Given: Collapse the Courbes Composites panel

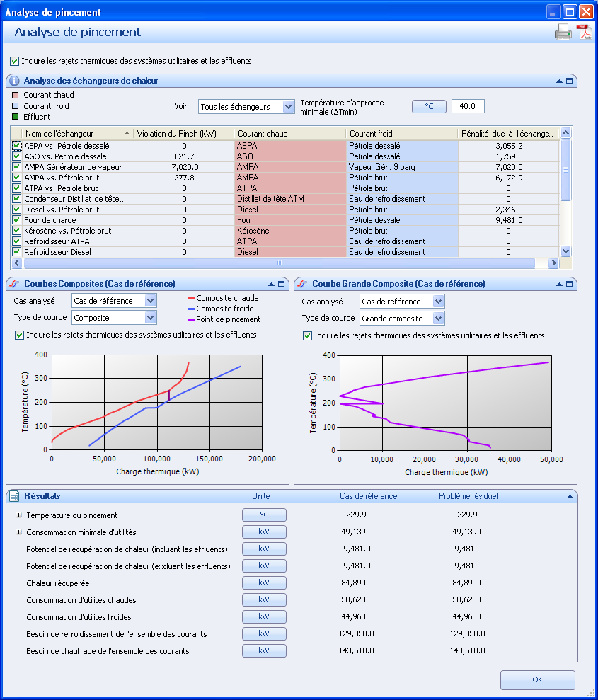Looking at the screenshot, I should coord(271,284).
